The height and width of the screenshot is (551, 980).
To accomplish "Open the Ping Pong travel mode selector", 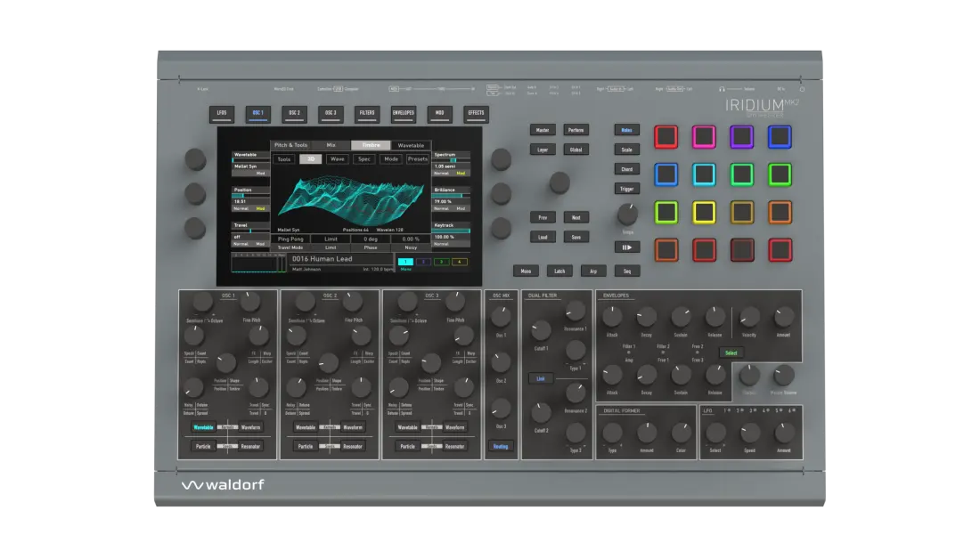I will [x=290, y=239].
